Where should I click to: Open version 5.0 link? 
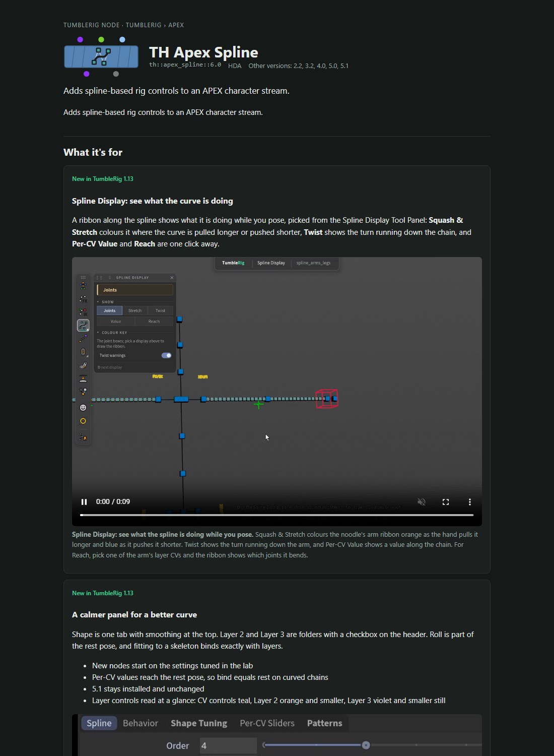point(332,66)
